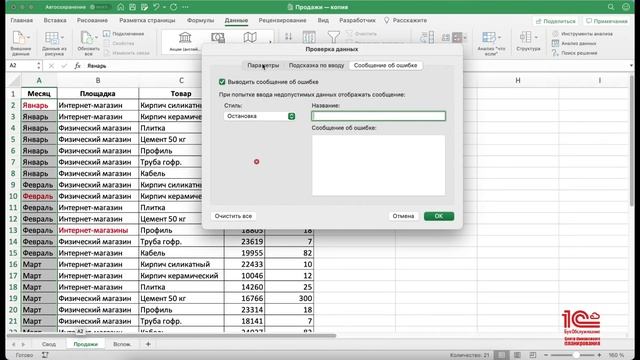Click the 'Примечания' comments button

(606, 21)
